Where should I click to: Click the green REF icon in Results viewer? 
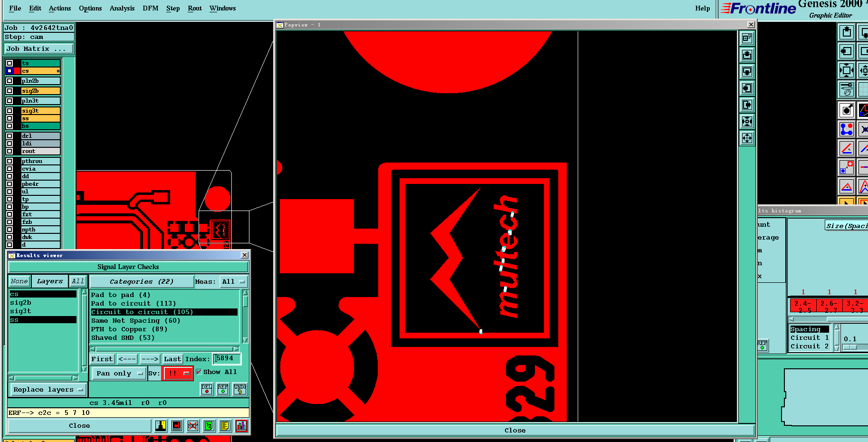(223, 389)
